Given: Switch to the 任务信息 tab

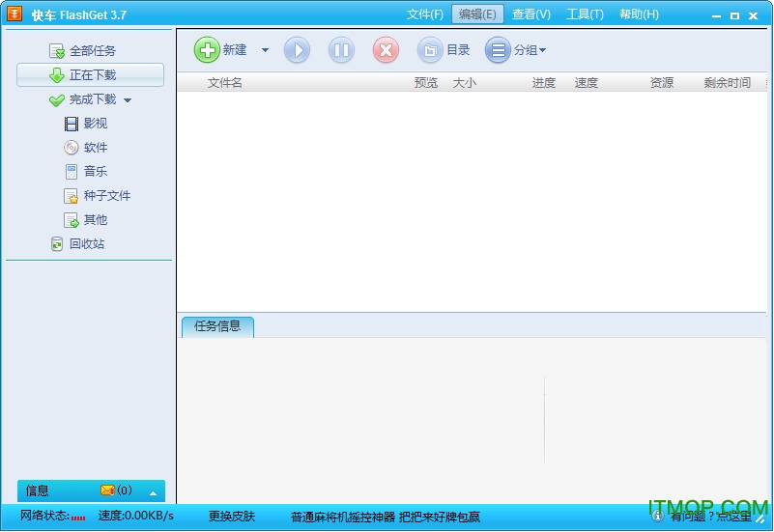Looking at the screenshot, I should [x=217, y=327].
